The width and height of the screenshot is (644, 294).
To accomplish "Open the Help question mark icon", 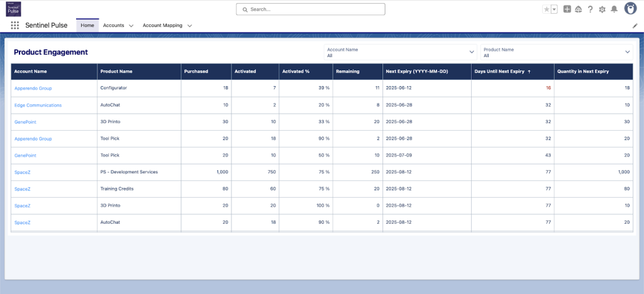I will pyautogui.click(x=590, y=9).
